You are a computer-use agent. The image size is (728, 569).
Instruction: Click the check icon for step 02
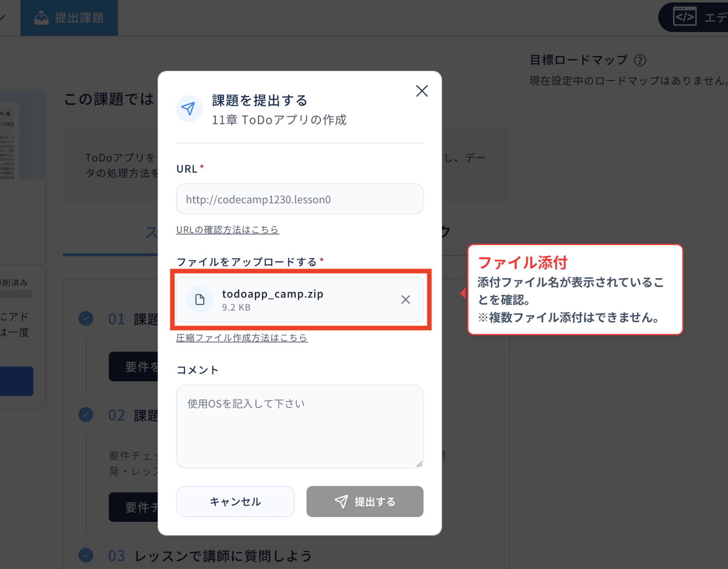click(86, 415)
